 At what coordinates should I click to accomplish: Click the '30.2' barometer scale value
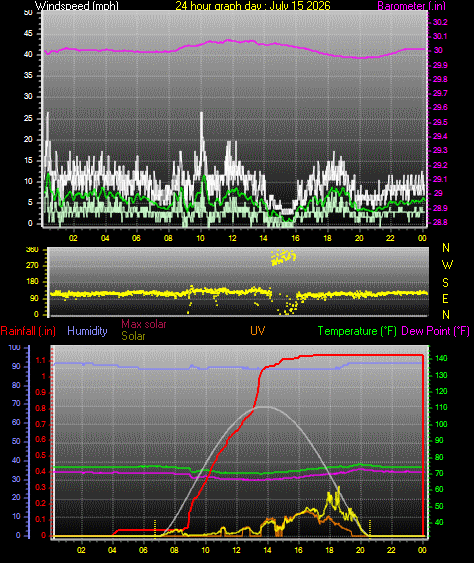[x=440, y=22]
